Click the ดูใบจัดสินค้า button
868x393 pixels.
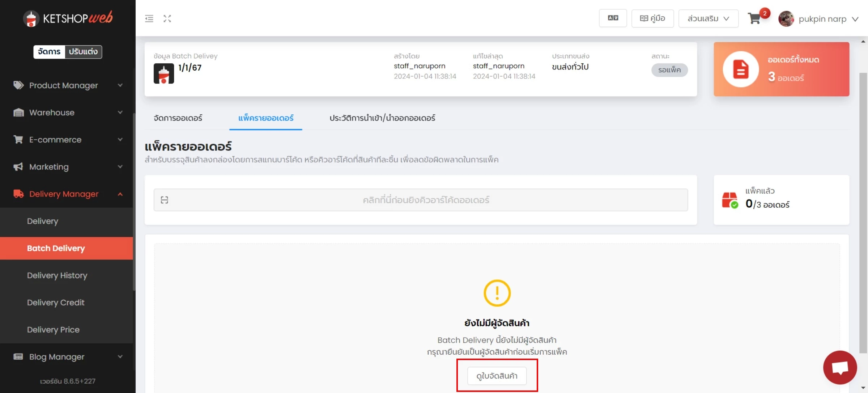click(x=497, y=376)
